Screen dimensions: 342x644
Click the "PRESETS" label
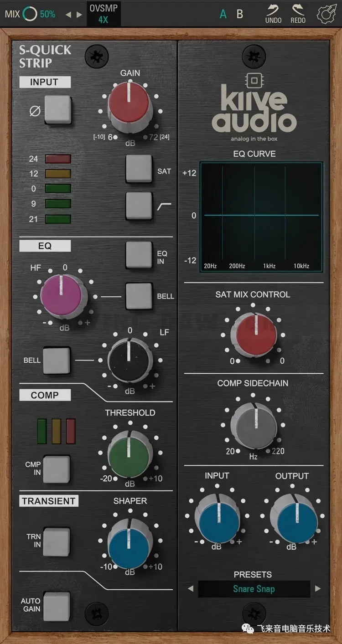point(253,574)
